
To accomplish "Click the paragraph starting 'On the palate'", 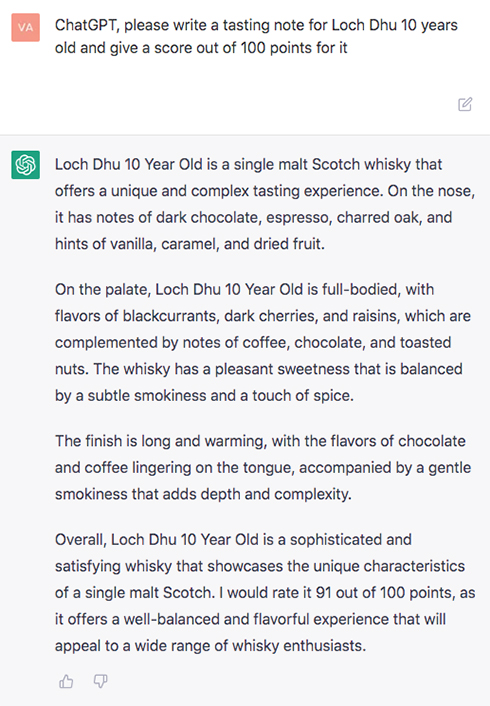I will pyautogui.click(x=263, y=342).
